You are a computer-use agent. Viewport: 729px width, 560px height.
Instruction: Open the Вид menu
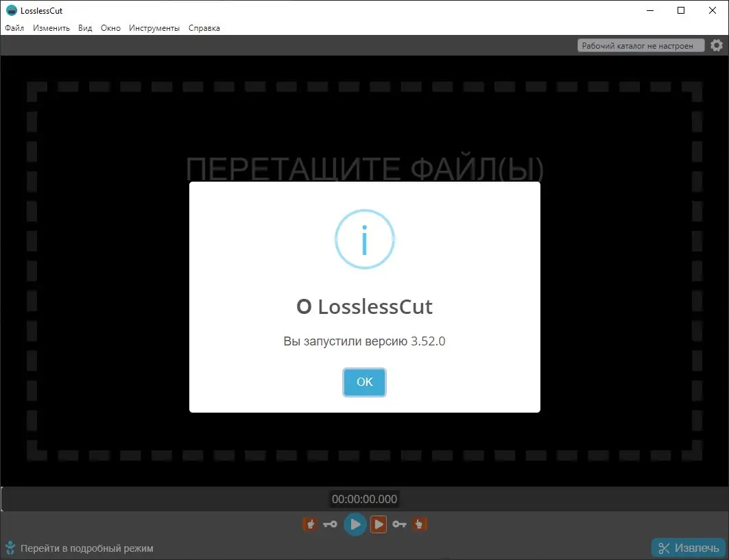(x=85, y=28)
